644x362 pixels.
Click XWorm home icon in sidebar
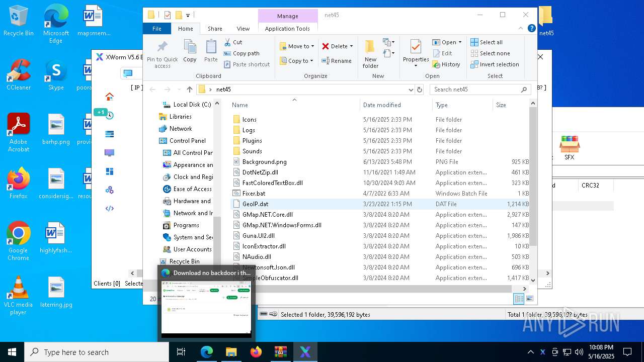[109, 97]
